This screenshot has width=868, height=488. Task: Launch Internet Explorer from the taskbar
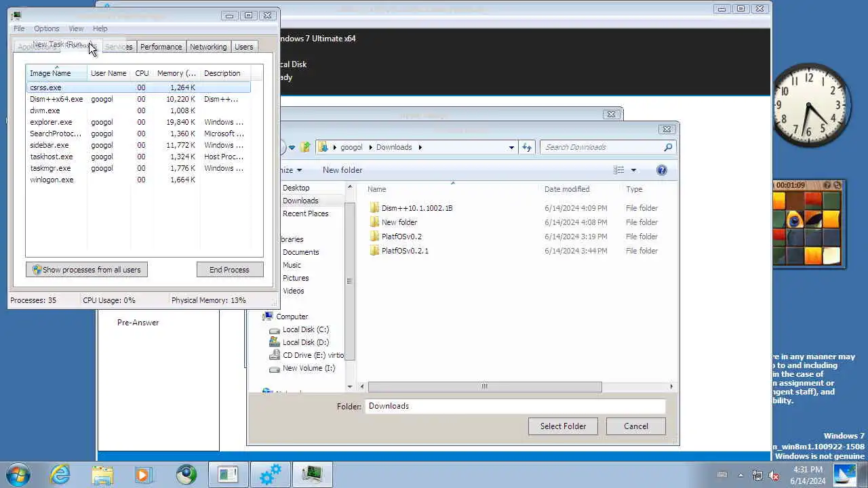coord(60,474)
